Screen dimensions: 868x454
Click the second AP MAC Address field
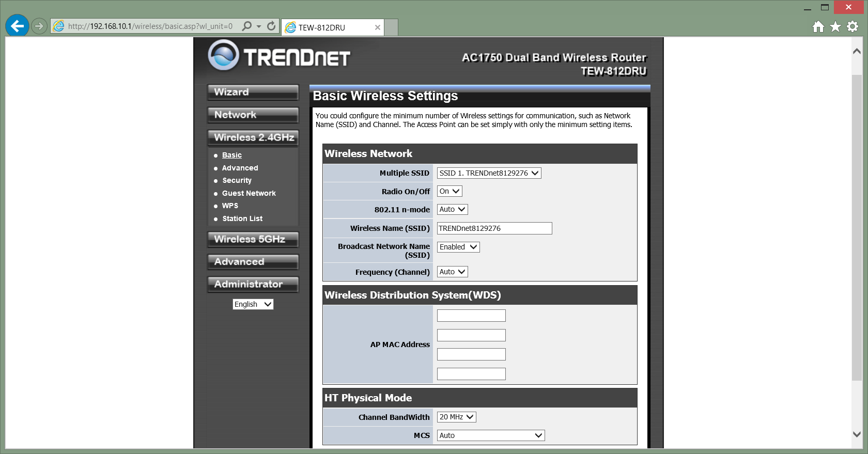(x=471, y=335)
